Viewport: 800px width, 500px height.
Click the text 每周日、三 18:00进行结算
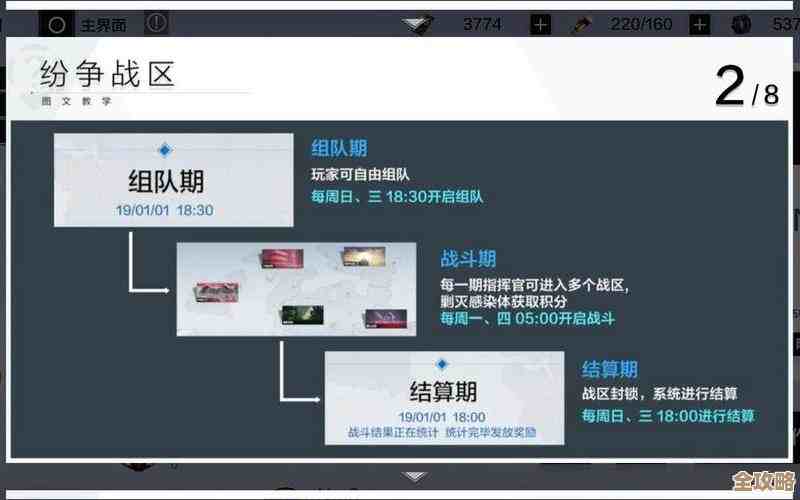668,416
